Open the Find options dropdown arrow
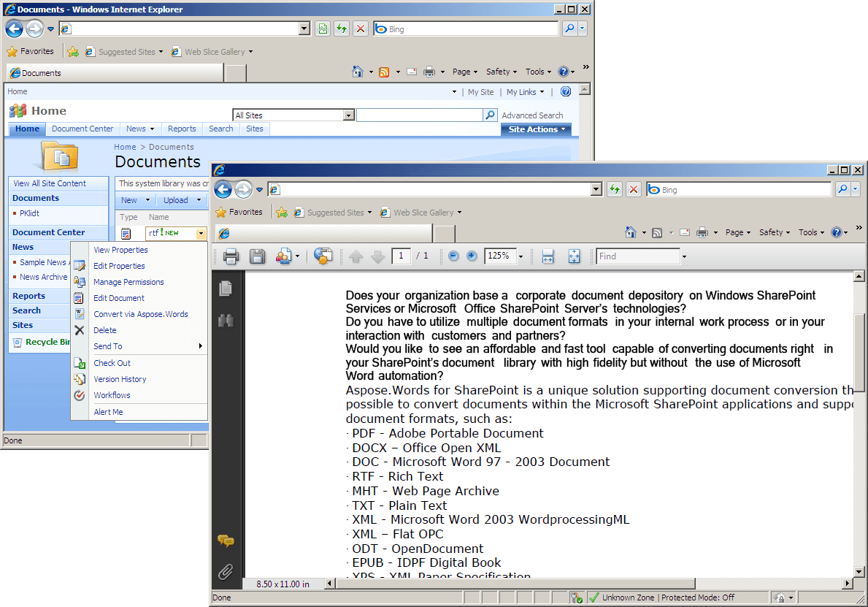This screenshot has height=607, width=868. pyautogui.click(x=684, y=256)
